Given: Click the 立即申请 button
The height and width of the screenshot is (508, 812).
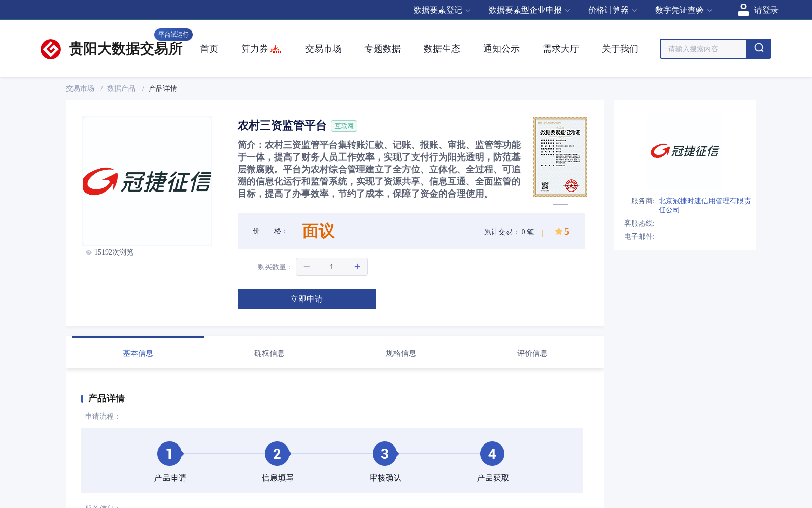Looking at the screenshot, I should (x=307, y=299).
